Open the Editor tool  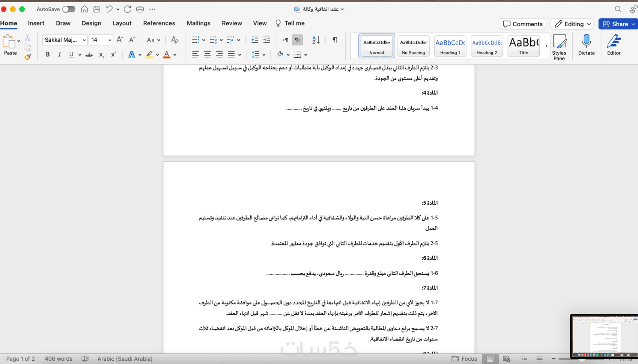(x=614, y=45)
